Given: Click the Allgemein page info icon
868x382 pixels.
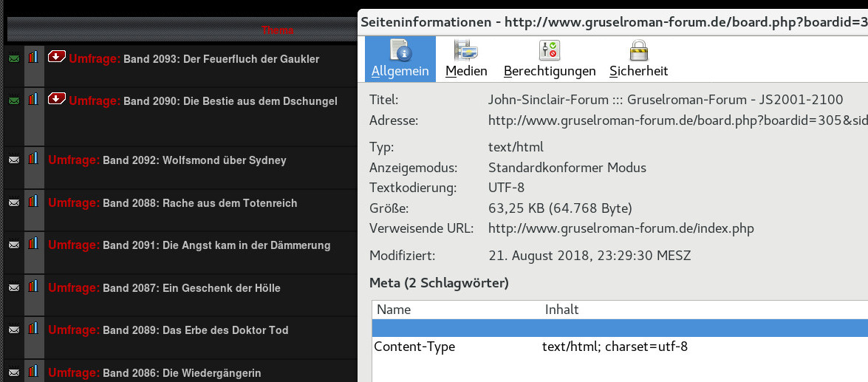Looking at the screenshot, I should 400,50.
